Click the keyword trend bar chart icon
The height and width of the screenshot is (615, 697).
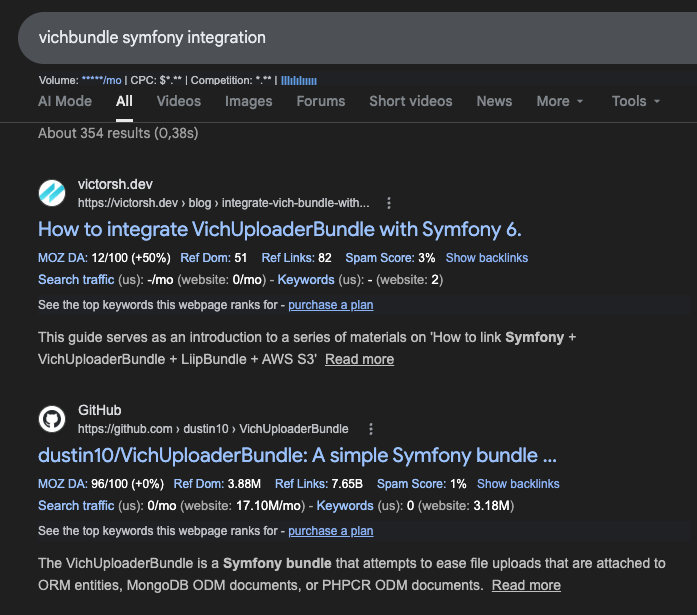pos(299,80)
